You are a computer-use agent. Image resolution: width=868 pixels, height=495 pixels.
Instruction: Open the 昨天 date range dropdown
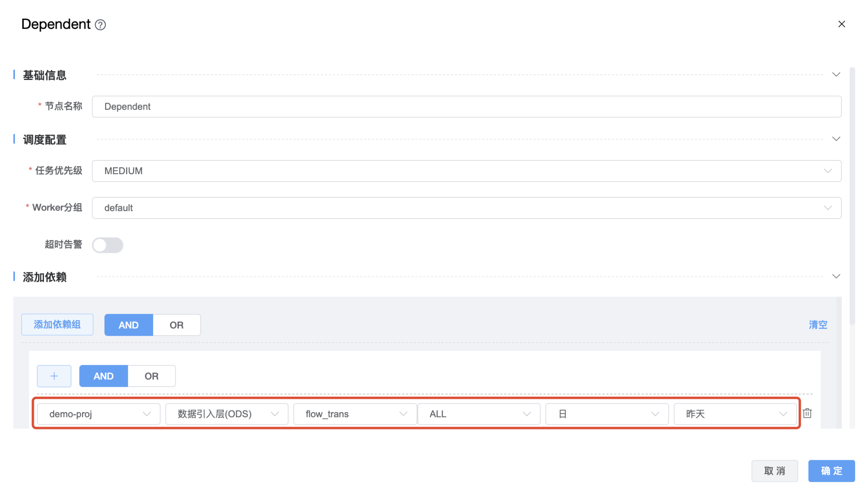click(735, 414)
